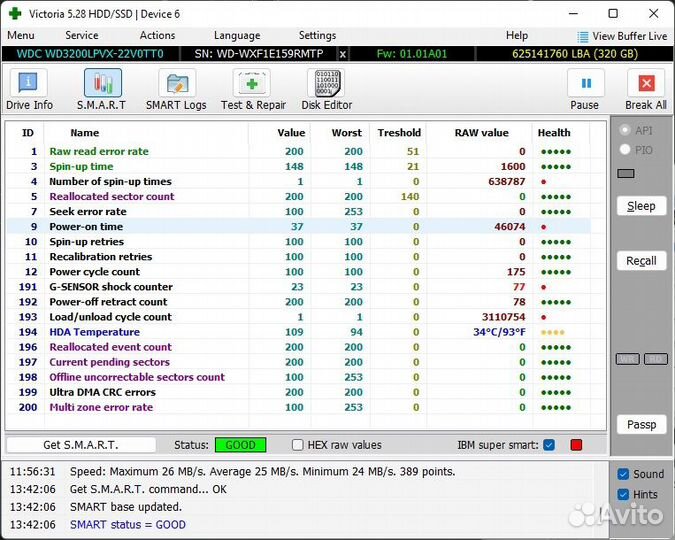
Task: Toggle the Sound checkbox
Action: click(x=623, y=474)
